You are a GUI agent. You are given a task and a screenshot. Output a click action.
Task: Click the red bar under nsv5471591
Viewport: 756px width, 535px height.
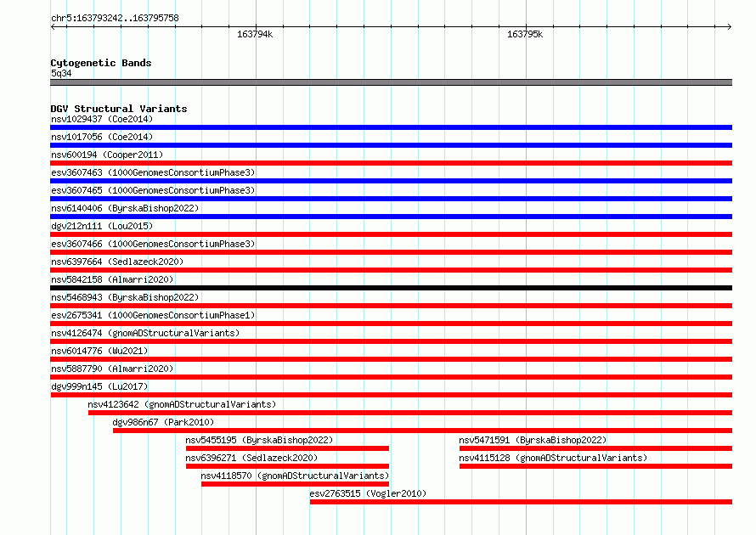595,448
